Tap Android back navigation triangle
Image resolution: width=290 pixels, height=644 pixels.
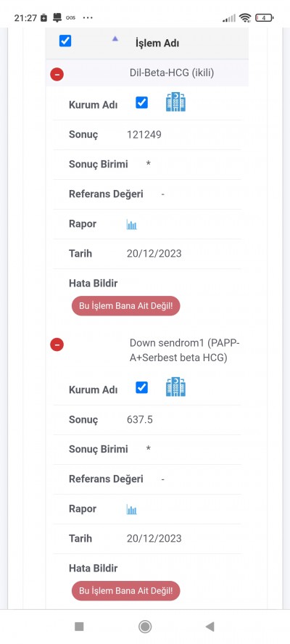[210, 627]
